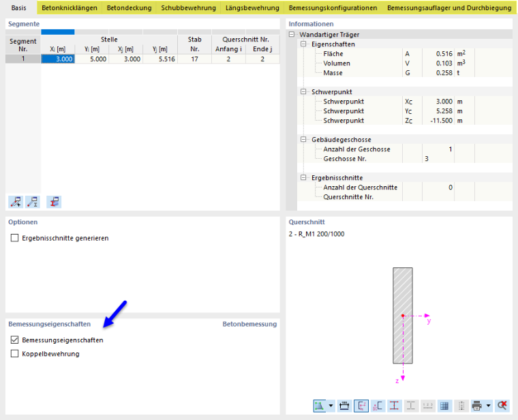
Task: Collapse the Wandartiger Träger tree node
Action: point(292,34)
